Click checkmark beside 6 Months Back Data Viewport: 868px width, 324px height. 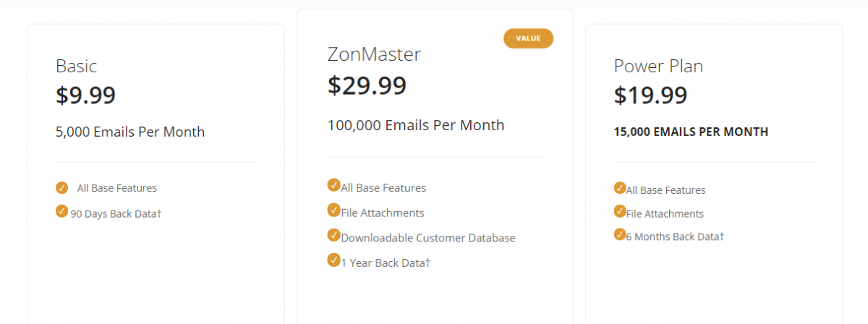[620, 234]
